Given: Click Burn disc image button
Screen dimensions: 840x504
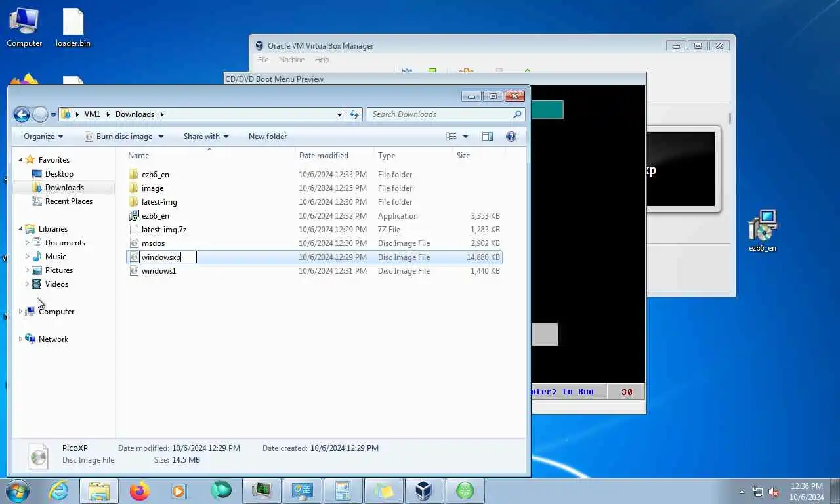Looking at the screenshot, I should [x=119, y=136].
